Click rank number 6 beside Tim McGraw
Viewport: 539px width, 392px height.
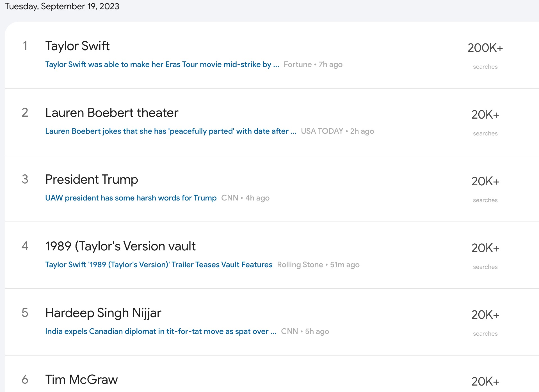(x=25, y=380)
